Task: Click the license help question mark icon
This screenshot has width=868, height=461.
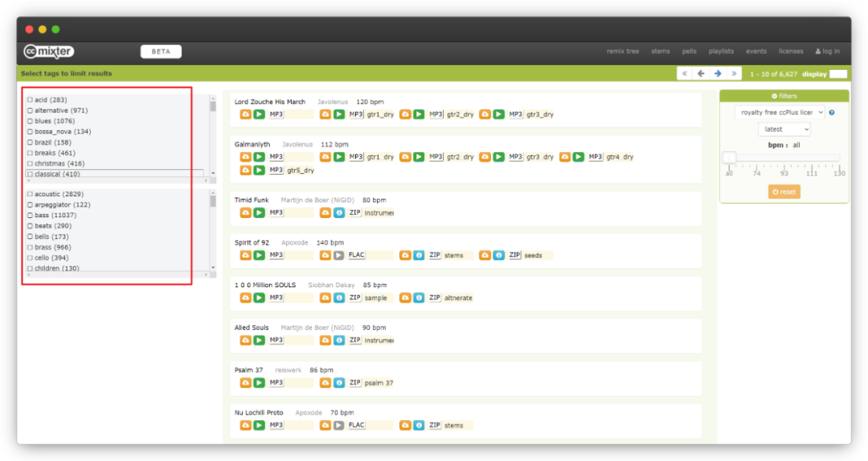Action: [x=832, y=113]
